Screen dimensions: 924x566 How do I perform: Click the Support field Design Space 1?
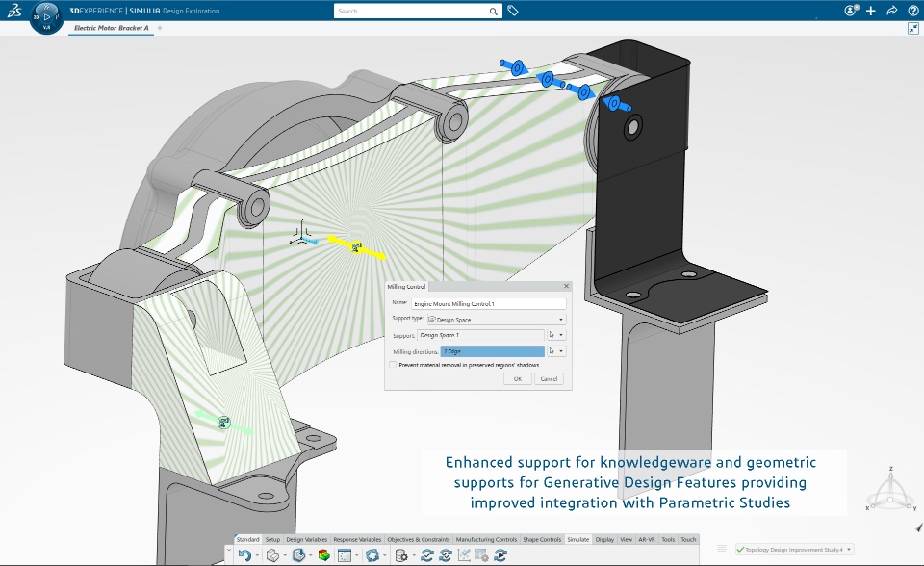[x=481, y=335]
